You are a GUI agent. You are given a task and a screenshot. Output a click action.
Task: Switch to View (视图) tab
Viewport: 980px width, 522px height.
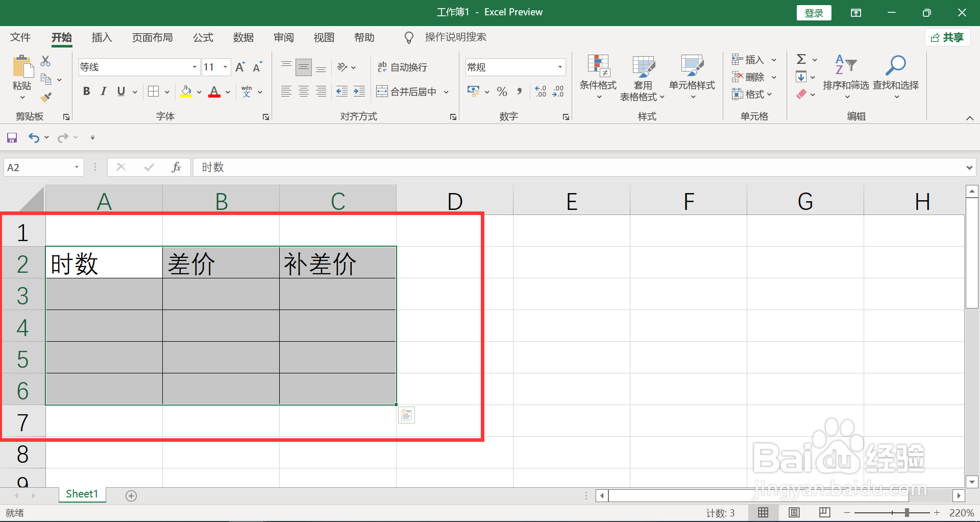324,37
